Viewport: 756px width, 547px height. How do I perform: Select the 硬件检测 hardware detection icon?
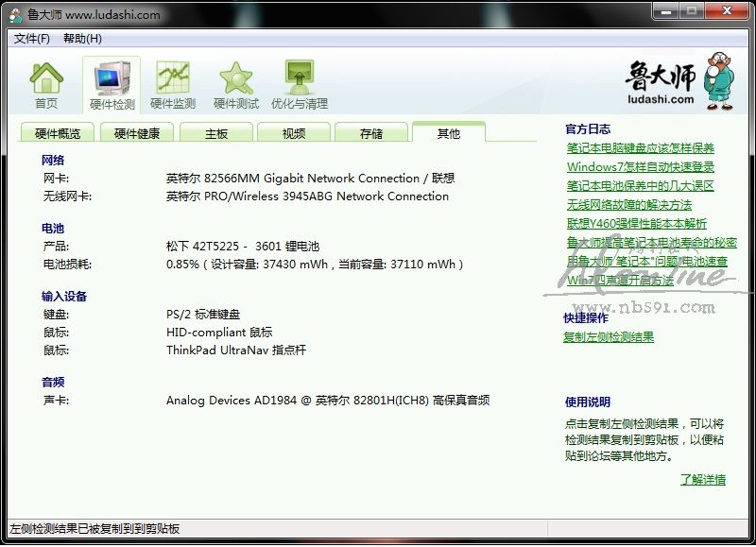[112, 86]
